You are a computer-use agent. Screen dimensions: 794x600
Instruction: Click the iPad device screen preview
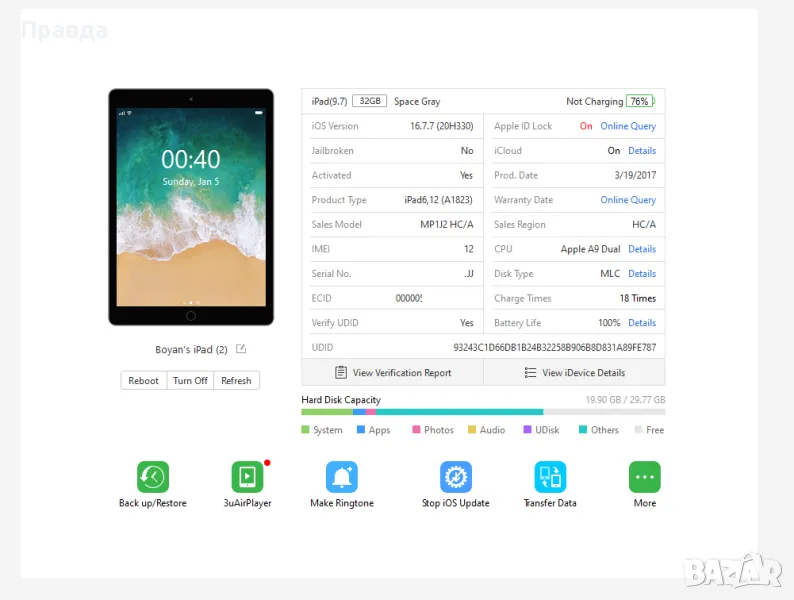click(191, 206)
